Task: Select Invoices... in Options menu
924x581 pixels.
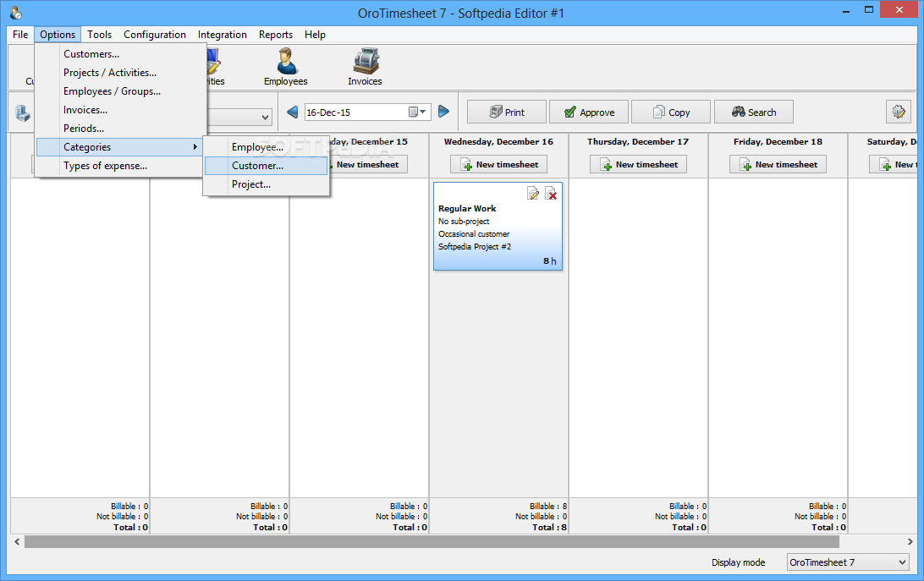Action: click(121, 110)
